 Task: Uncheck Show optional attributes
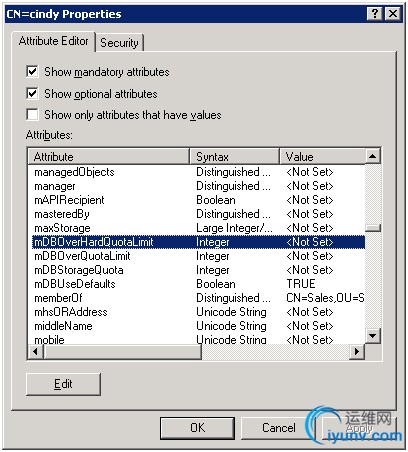[32, 94]
